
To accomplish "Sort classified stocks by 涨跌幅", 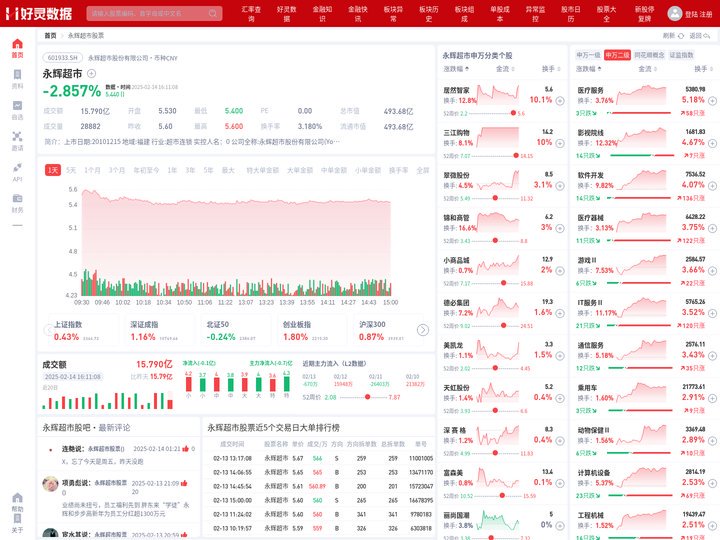I will click(x=456, y=69).
